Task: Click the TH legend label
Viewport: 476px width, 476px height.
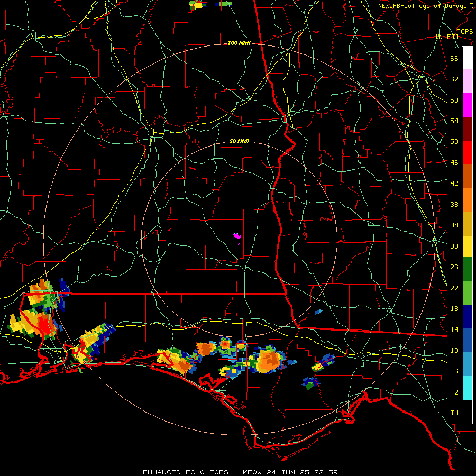Action: point(454,413)
